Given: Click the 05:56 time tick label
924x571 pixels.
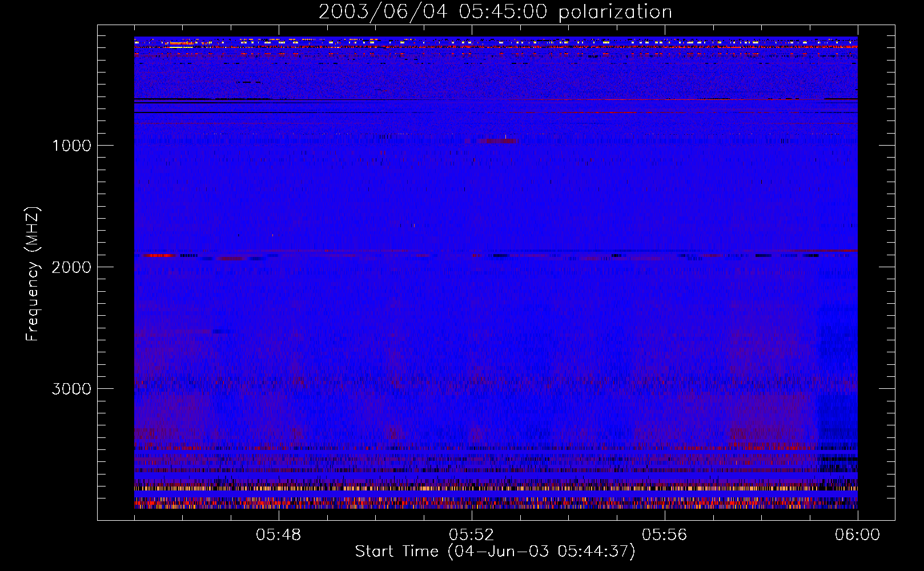Looking at the screenshot, I should (x=665, y=535).
